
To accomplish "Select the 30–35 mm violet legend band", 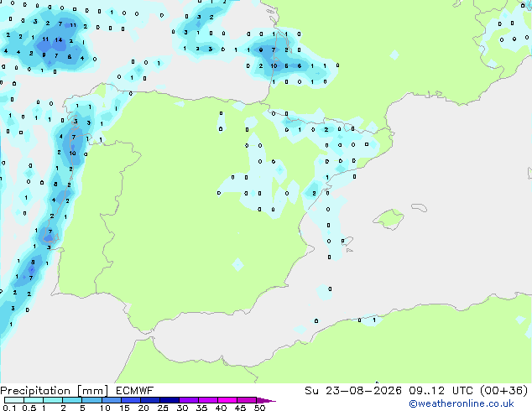I will click(188, 400).
